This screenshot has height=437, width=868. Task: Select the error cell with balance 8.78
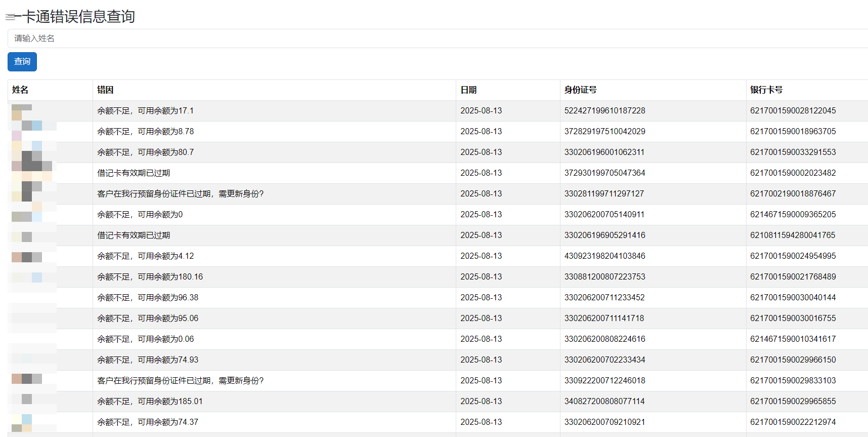[x=145, y=132]
